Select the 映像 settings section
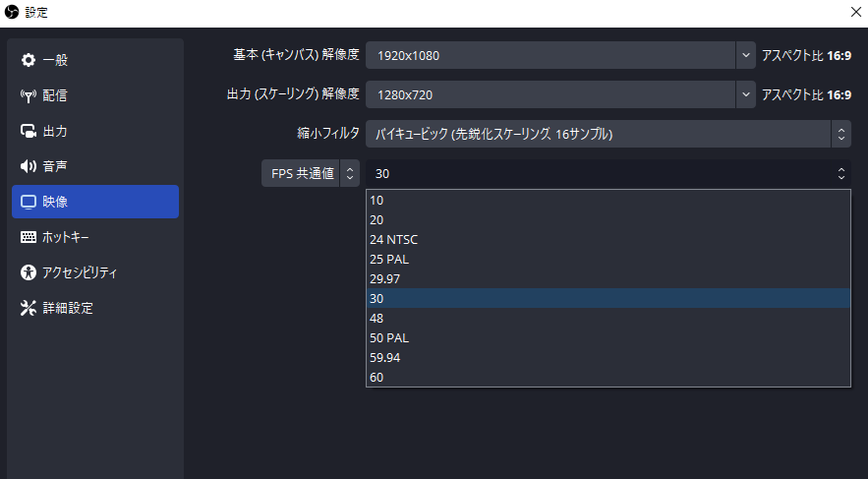Screen dimensions: 868x479 95,202
